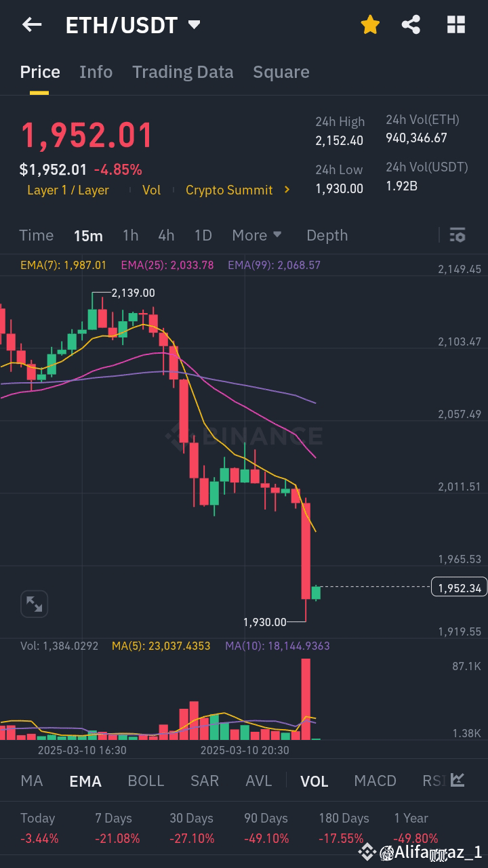Expand the chart to fullscreen
488x868 pixels.
[34, 604]
